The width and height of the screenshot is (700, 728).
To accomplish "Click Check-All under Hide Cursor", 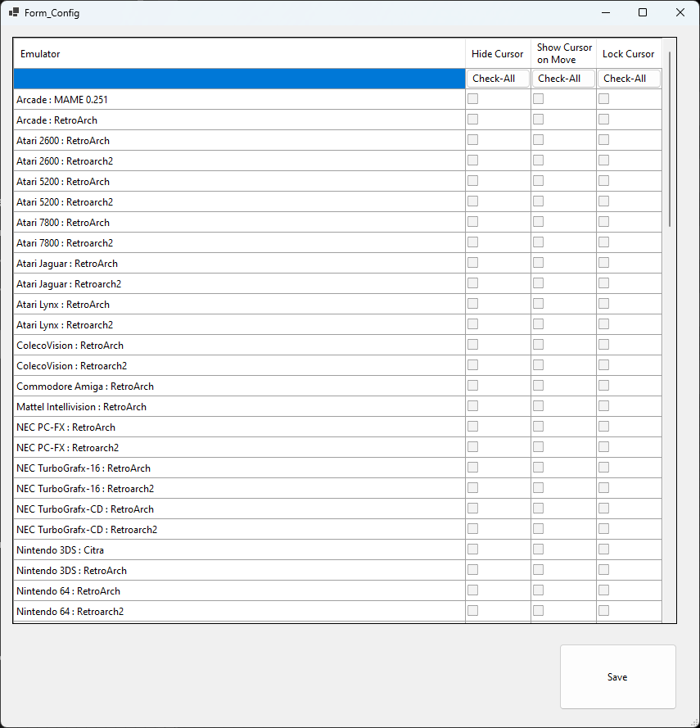I will coord(498,79).
